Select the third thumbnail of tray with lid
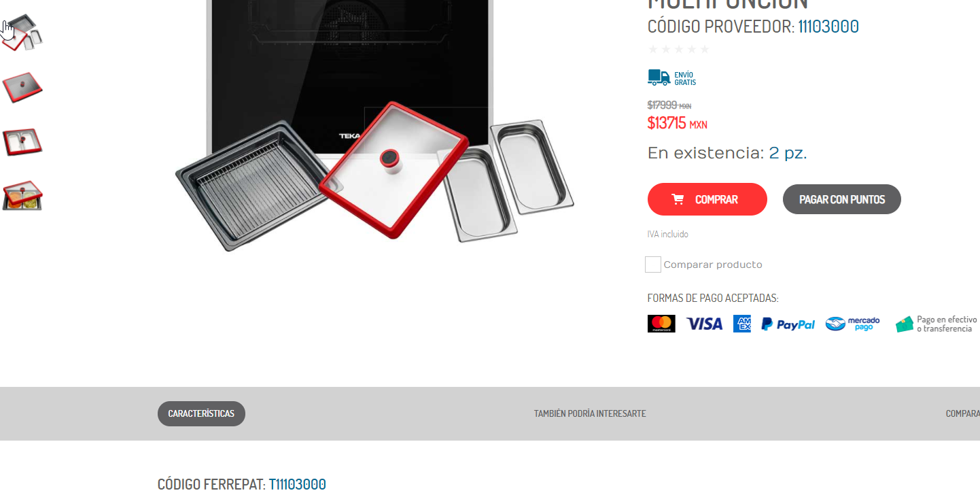Image resolution: width=980 pixels, height=495 pixels. click(x=22, y=141)
